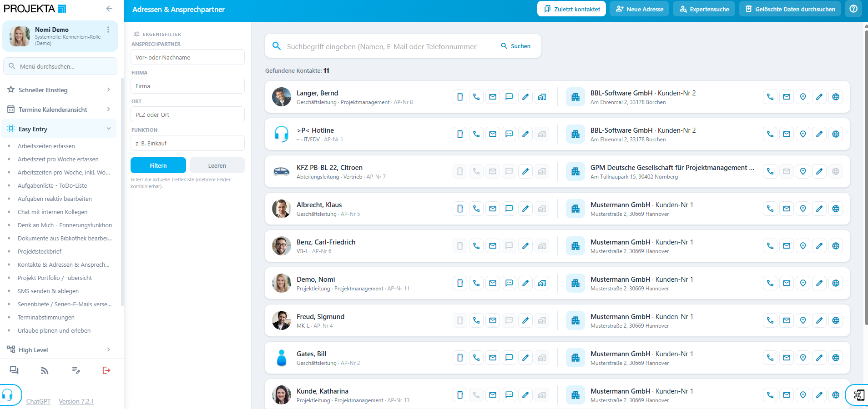This screenshot has height=409, width=868.
Task: Focus the Suchbegriff eingeben search field
Action: coord(382,46)
